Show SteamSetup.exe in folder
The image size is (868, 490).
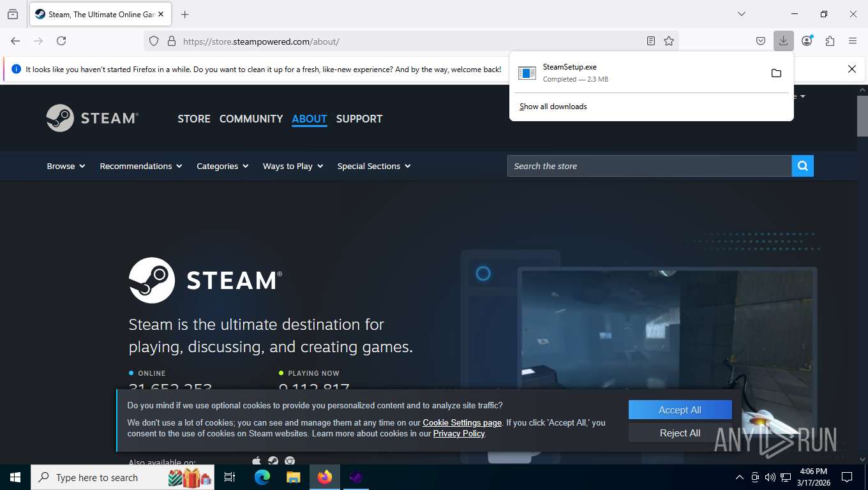tap(776, 73)
